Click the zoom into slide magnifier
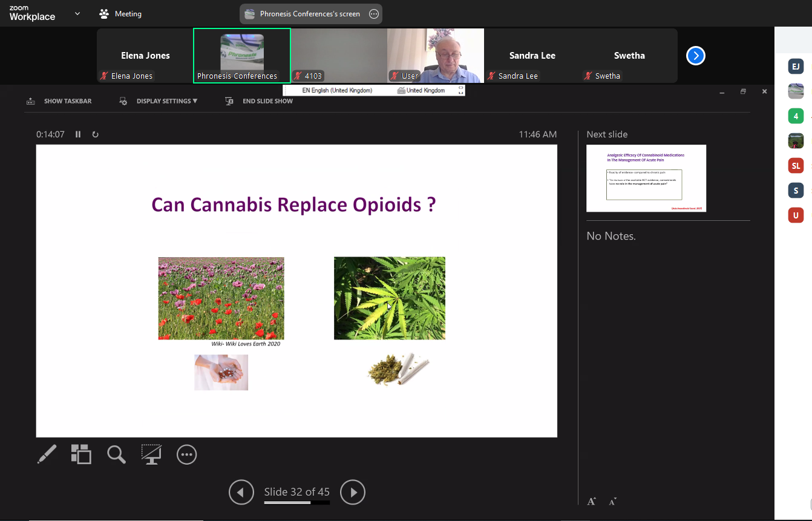 pyautogui.click(x=116, y=454)
